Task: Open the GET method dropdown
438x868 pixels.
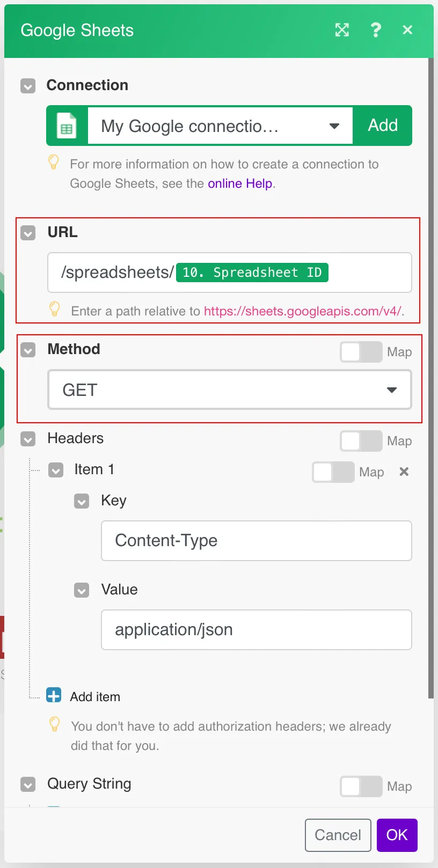Action: click(230, 389)
